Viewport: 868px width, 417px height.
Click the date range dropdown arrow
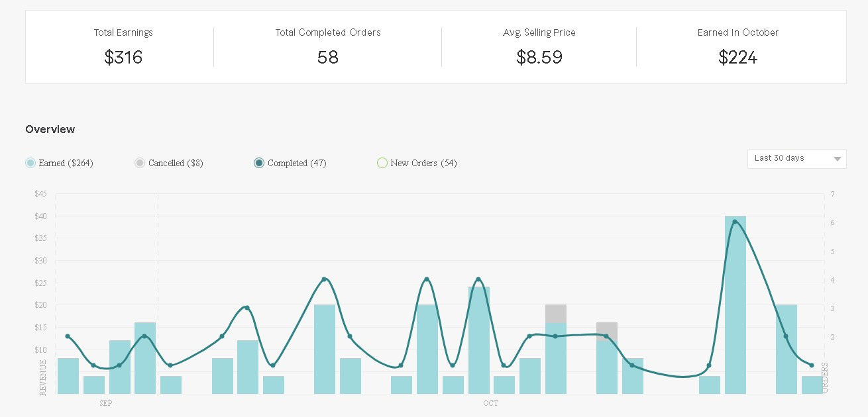tap(837, 159)
